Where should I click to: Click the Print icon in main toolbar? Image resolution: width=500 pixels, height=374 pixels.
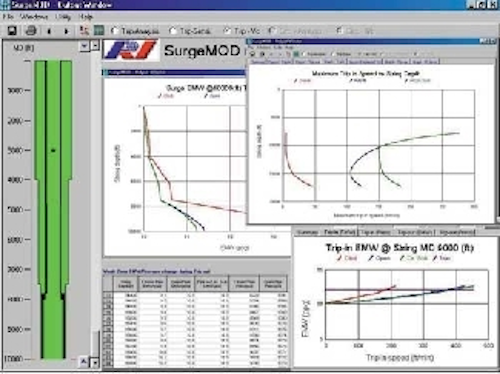tap(31, 31)
